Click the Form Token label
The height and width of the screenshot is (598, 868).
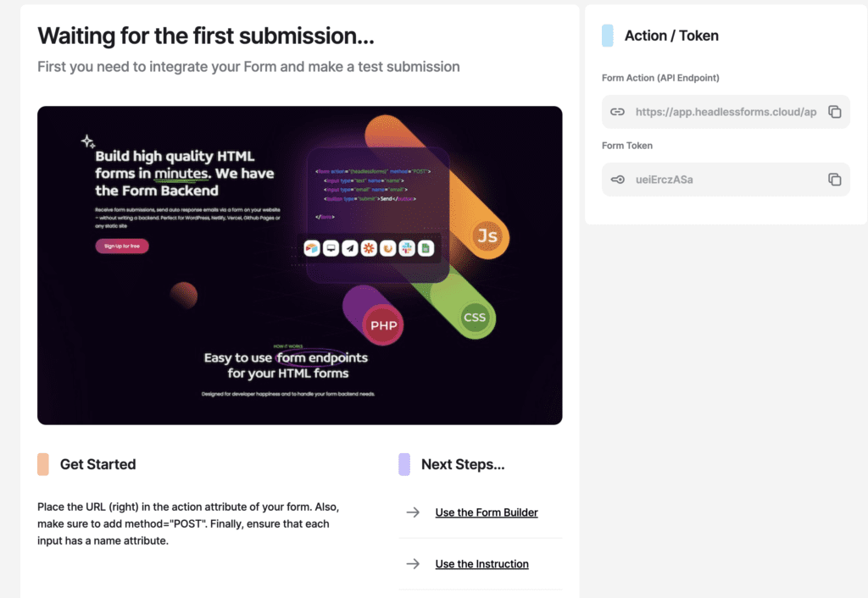627,146
